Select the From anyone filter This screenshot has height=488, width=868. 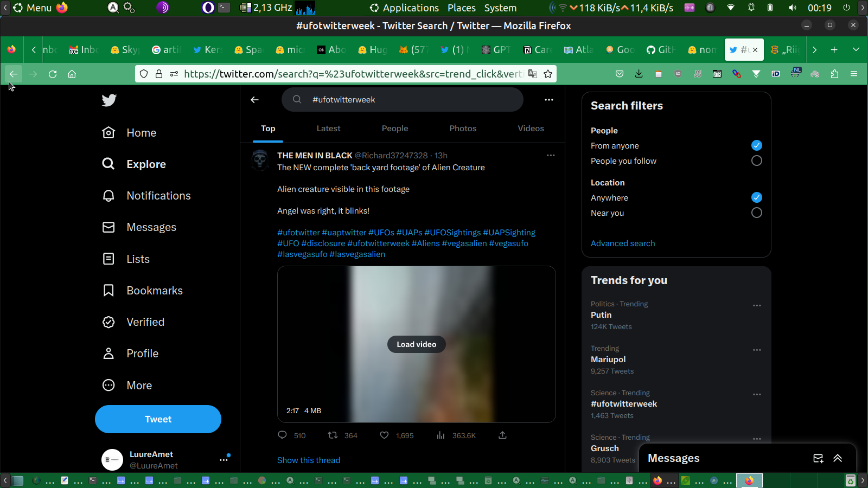point(757,145)
